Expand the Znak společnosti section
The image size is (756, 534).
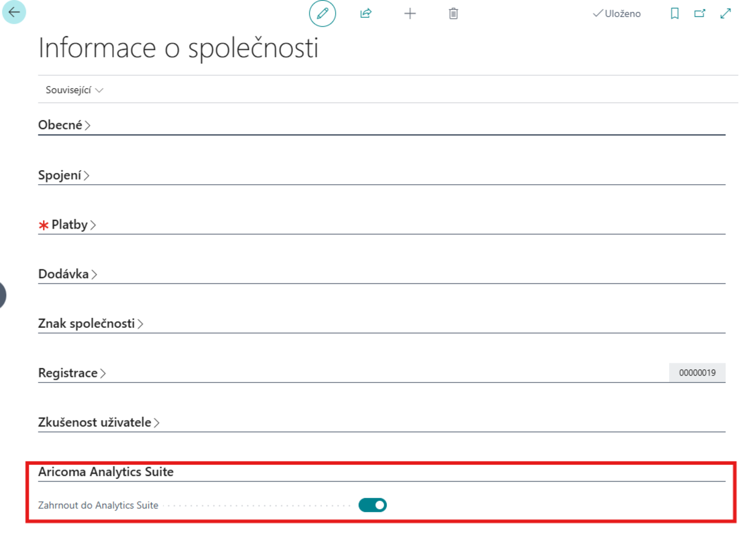[x=87, y=323]
